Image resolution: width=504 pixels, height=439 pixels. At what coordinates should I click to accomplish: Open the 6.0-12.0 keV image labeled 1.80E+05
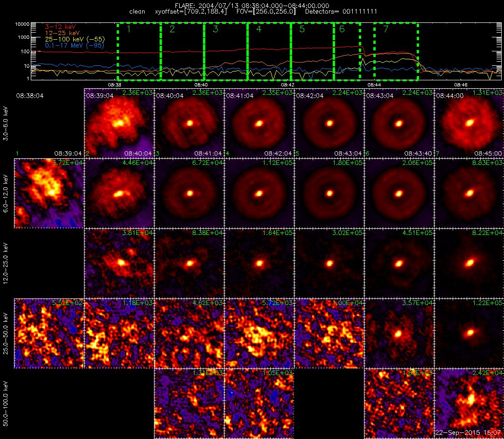[x=329, y=193]
